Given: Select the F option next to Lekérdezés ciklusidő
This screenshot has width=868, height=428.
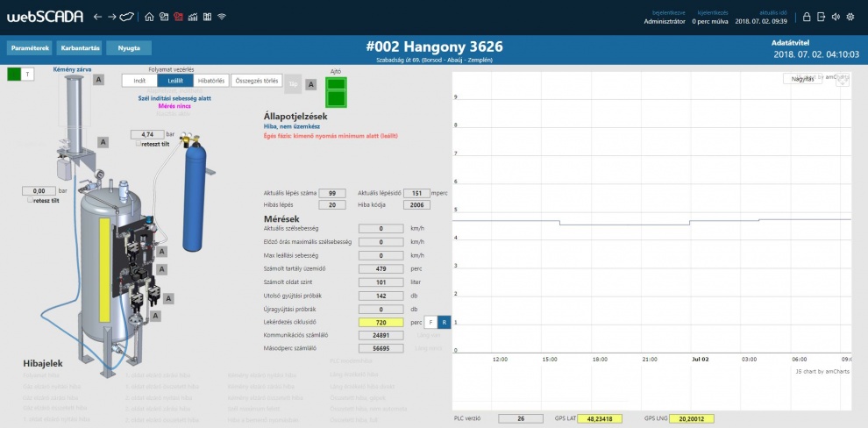Looking at the screenshot, I should point(430,323).
